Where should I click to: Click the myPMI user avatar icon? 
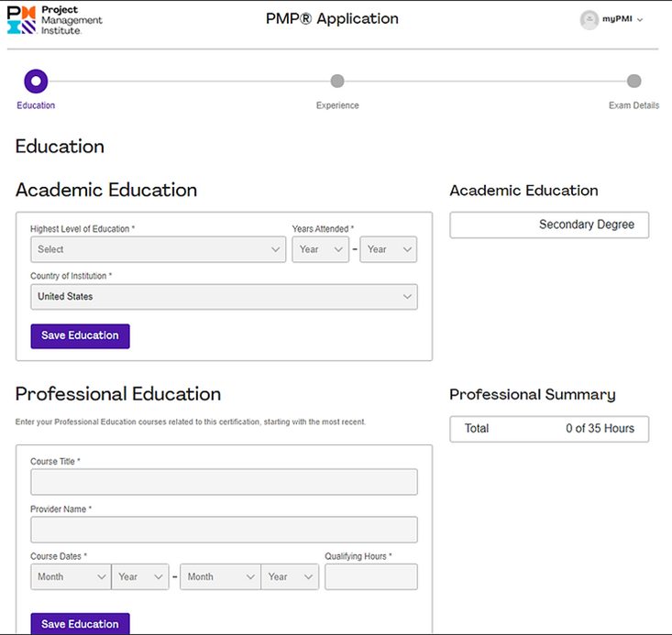[x=589, y=20]
